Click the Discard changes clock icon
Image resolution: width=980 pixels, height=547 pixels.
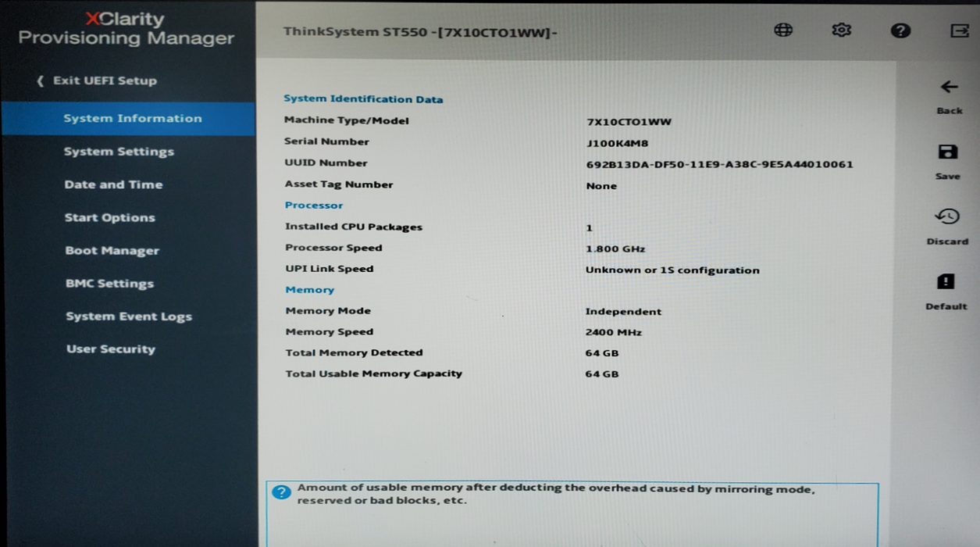(x=947, y=216)
